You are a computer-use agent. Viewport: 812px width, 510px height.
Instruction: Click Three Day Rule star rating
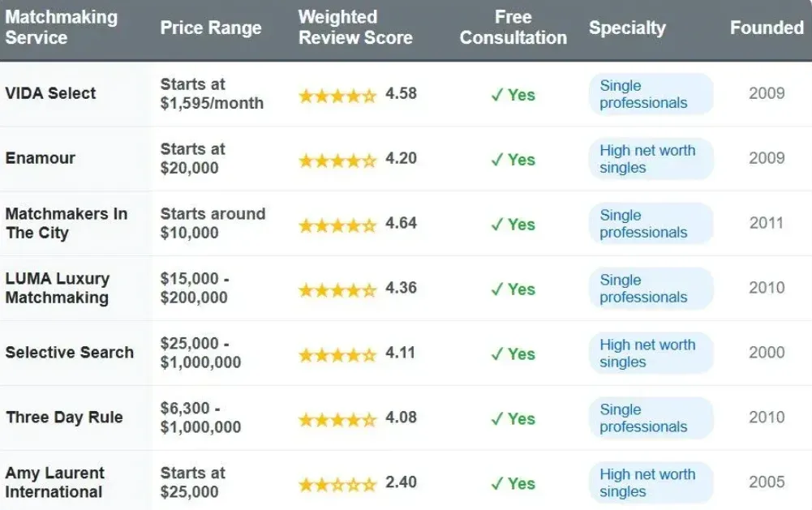pyautogui.click(x=337, y=419)
